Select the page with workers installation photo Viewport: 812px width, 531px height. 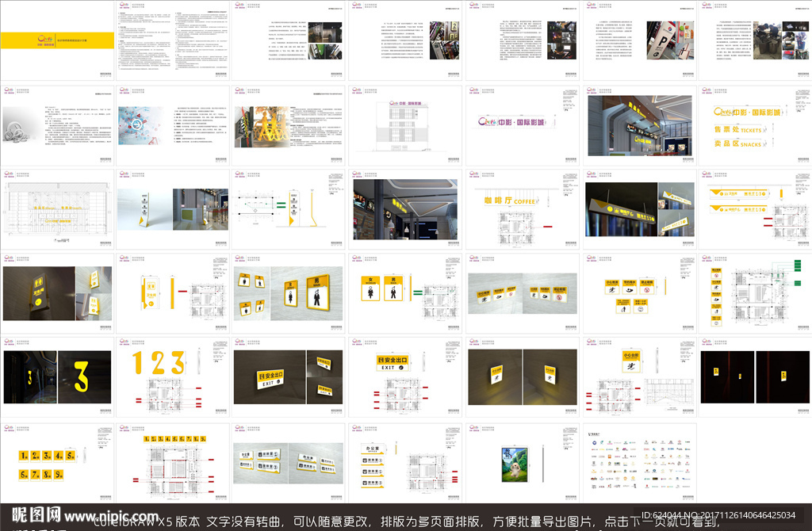(x=755, y=40)
